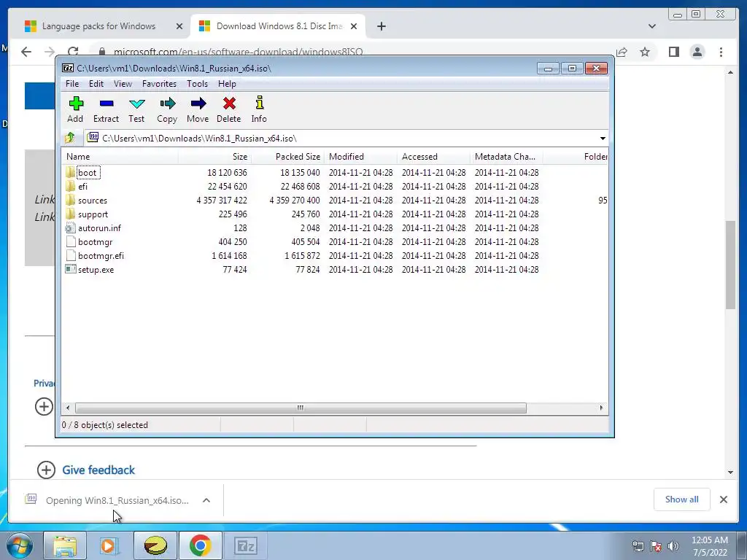Select the efi folder icon

(x=71, y=186)
